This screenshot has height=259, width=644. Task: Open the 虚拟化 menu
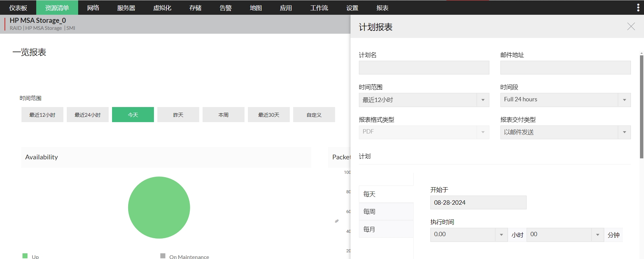(162, 8)
